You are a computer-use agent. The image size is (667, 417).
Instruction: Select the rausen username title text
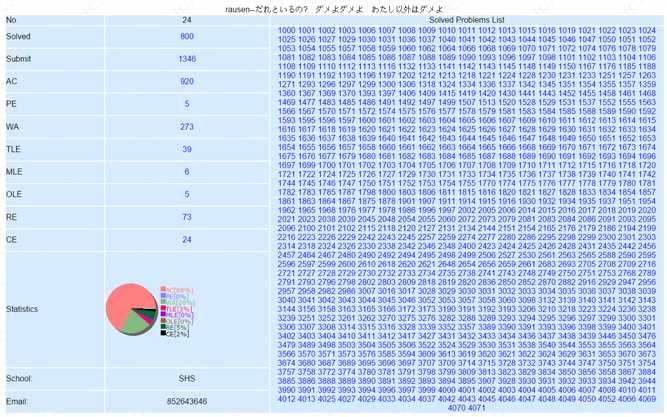click(x=237, y=9)
